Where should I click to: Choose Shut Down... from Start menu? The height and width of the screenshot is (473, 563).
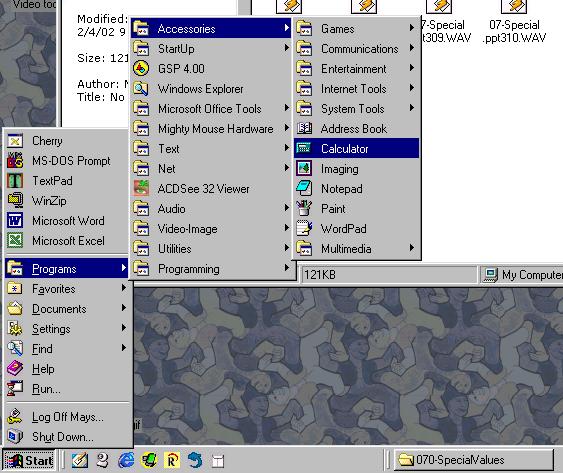coord(67,436)
